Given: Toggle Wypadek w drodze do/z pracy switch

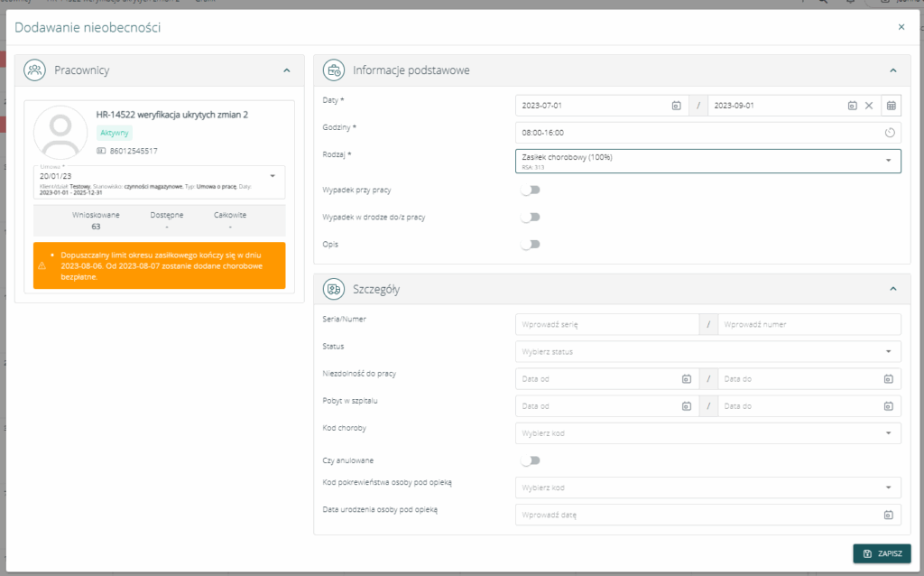Looking at the screenshot, I should point(531,218).
